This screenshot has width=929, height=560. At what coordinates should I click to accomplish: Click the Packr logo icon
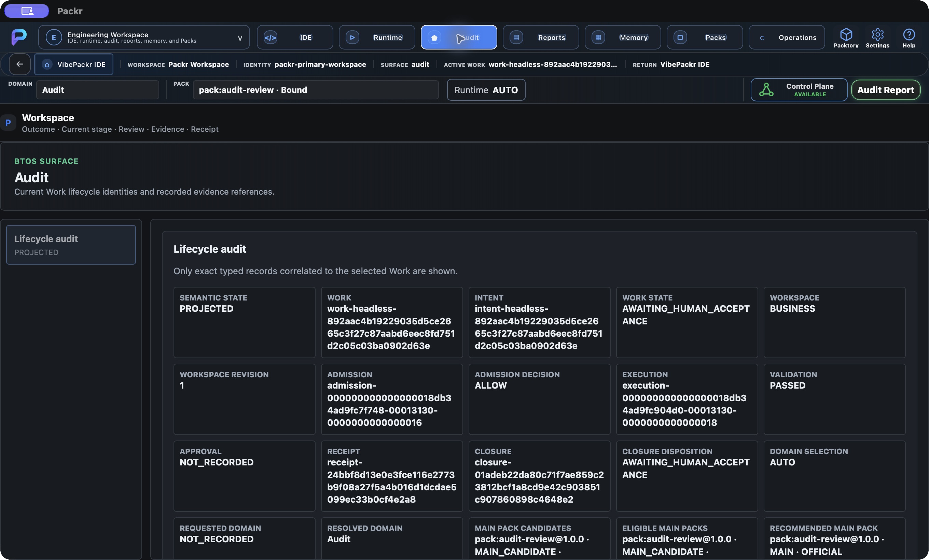pos(19,37)
